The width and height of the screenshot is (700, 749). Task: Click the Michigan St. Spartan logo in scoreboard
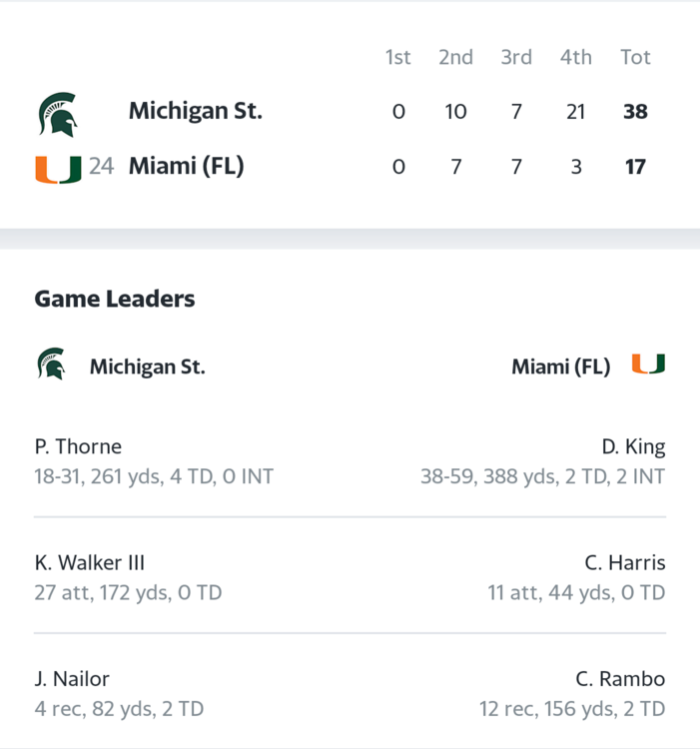point(58,114)
